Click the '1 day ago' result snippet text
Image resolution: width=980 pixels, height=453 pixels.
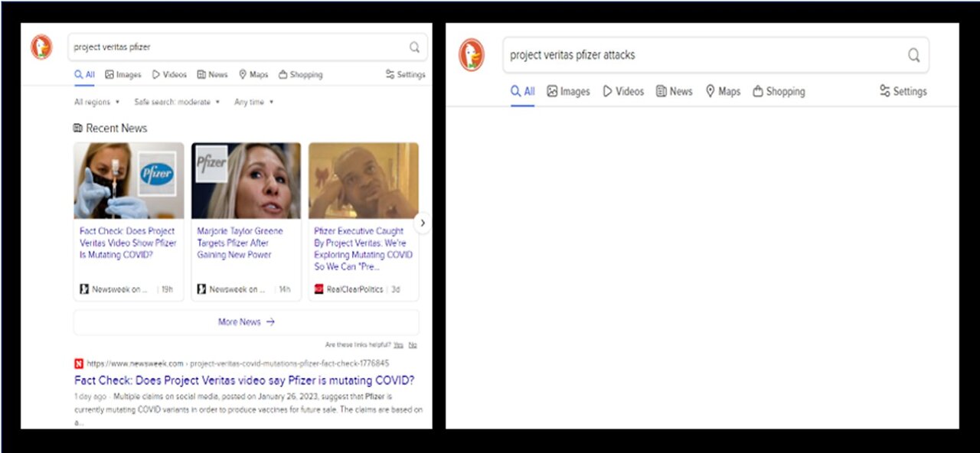[x=248, y=409]
